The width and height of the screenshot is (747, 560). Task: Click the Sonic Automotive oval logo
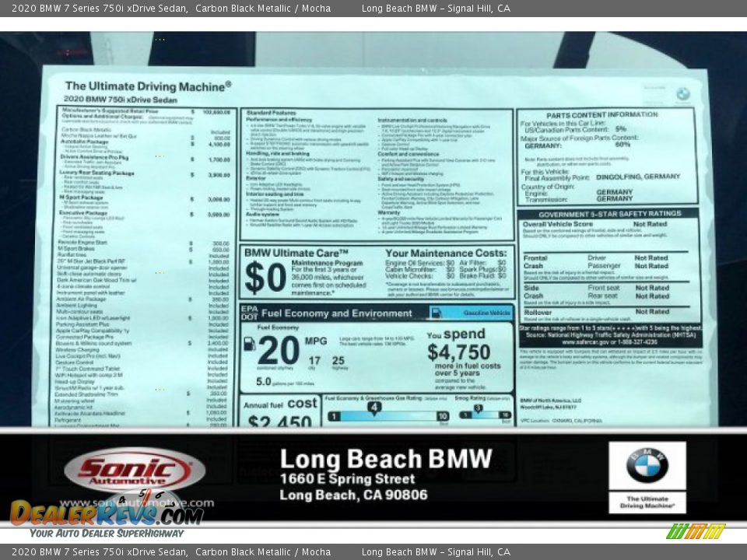pyautogui.click(x=134, y=471)
